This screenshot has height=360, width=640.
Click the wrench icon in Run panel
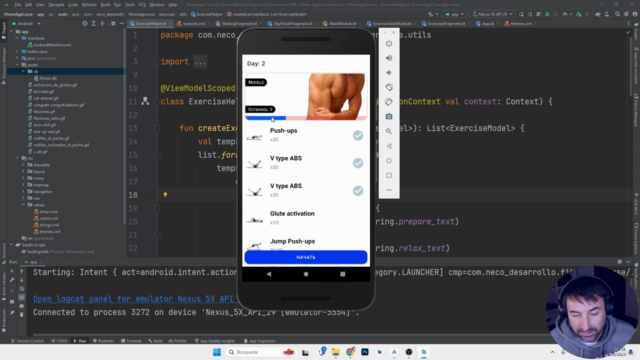coord(12,280)
